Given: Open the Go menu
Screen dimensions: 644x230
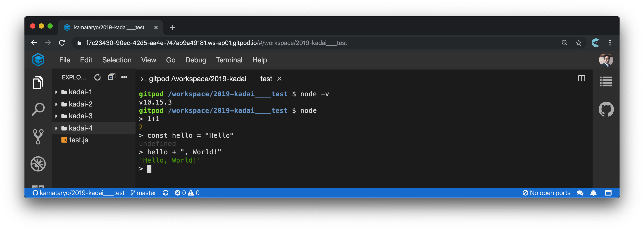Looking at the screenshot, I should pyautogui.click(x=171, y=60).
